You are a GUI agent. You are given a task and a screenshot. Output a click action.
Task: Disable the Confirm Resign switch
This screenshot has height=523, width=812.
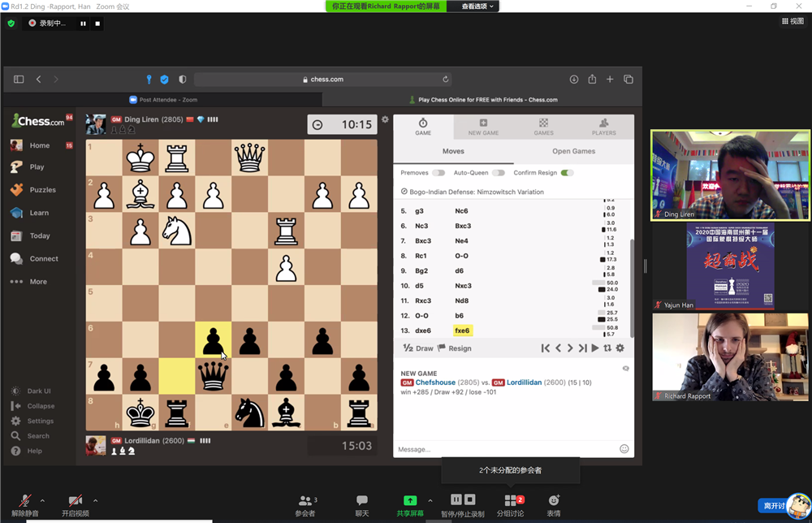click(x=567, y=173)
